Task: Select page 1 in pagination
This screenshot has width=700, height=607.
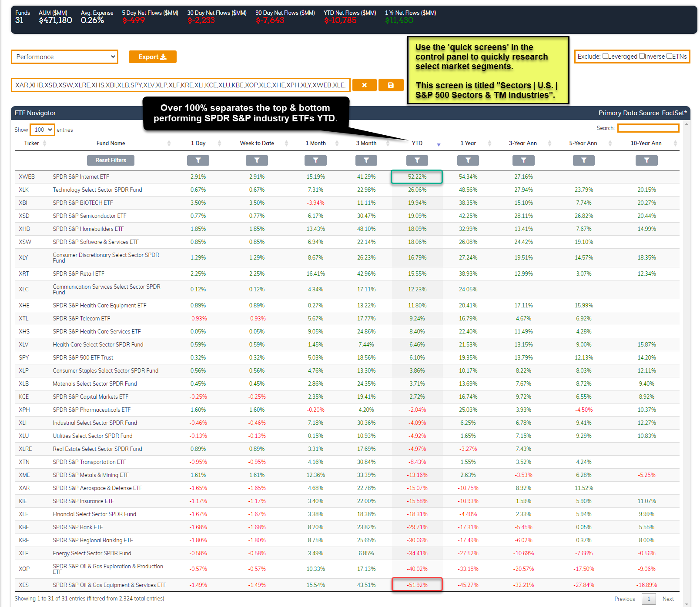Action: pyautogui.click(x=649, y=599)
